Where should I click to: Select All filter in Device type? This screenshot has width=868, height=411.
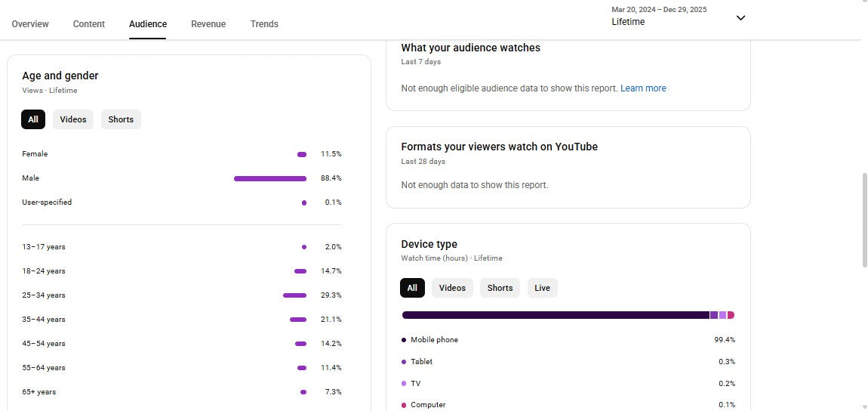click(x=412, y=288)
